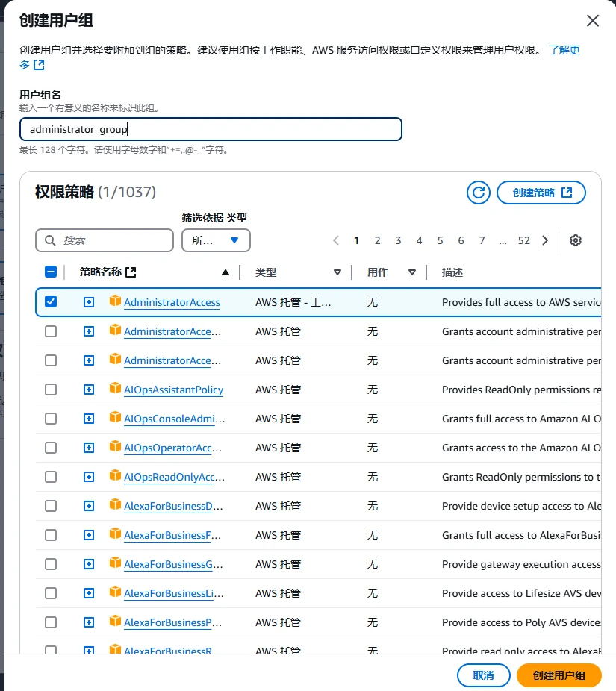This screenshot has height=691, width=616.
Task: Open the 类型 column sort dropdown
Action: 337,272
